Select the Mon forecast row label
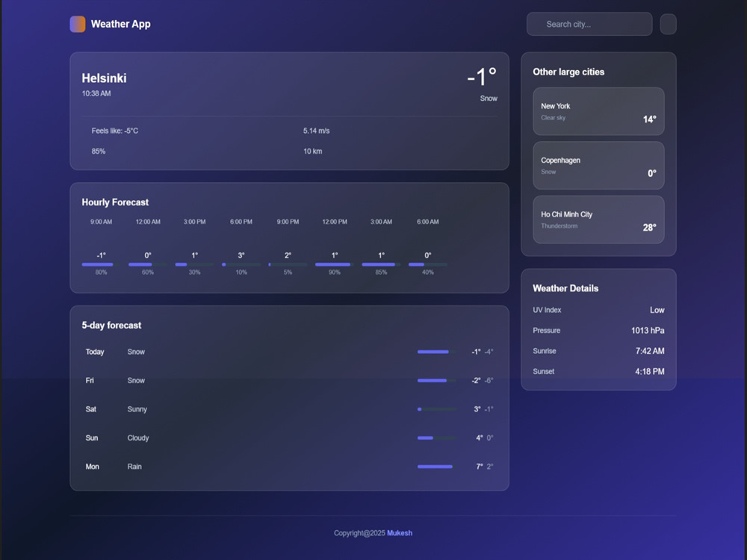The image size is (747, 560). (x=93, y=467)
